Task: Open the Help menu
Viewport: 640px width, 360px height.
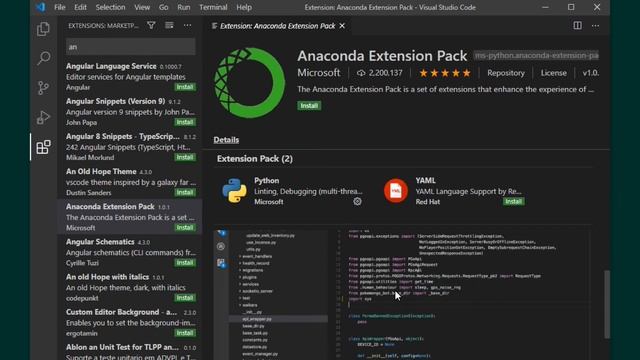Action: click(244, 7)
